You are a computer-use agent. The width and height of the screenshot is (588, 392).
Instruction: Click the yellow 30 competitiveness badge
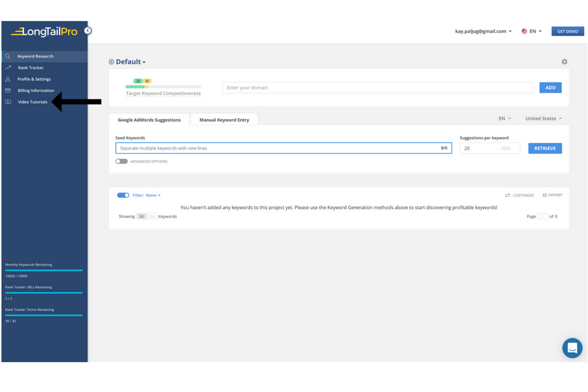[147, 81]
